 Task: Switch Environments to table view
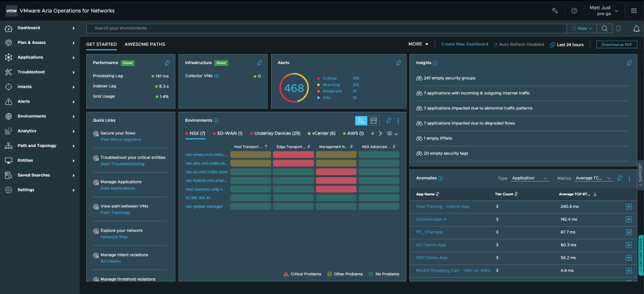coord(374,121)
